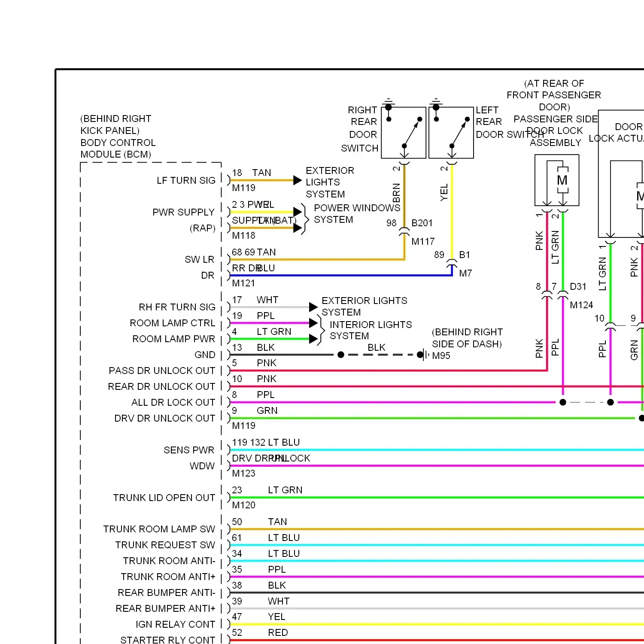Viewport: 644px width, 644px height.
Task: Select the IGN RELAY CONT label
Action: 175,624
